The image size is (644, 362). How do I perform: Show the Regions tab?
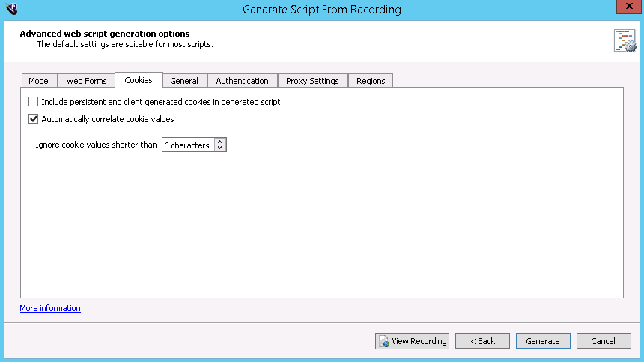click(x=371, y=81)
